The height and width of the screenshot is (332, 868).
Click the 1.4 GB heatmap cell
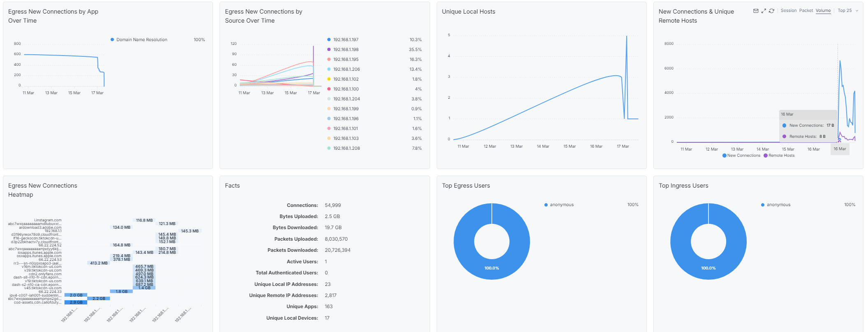coord(144,288)
